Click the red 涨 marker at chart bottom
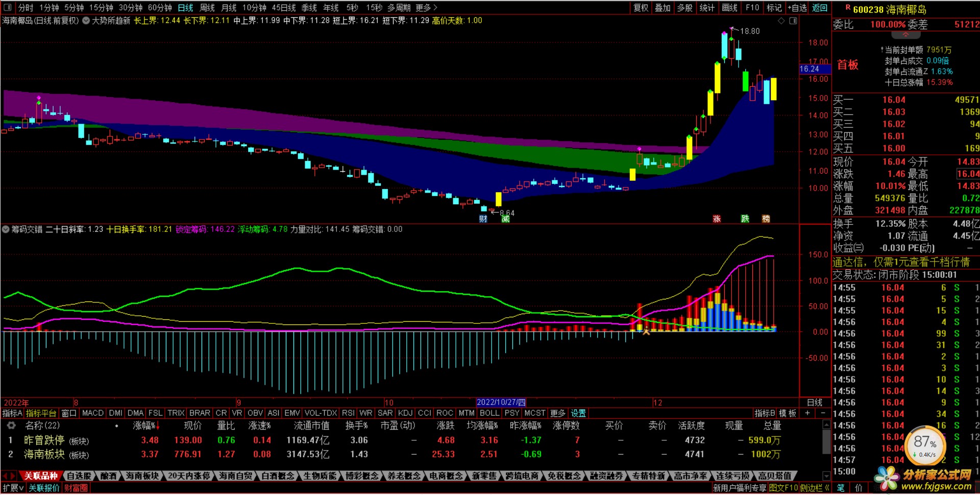980x495 pixels. pyautogui.click(x=717, y=219)
